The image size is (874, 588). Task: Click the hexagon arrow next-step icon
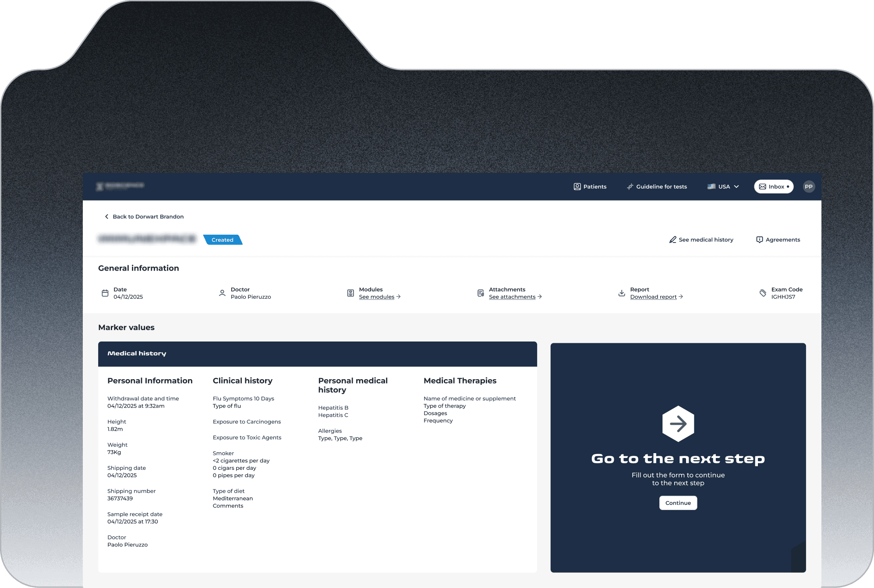[x=678, y=423]
